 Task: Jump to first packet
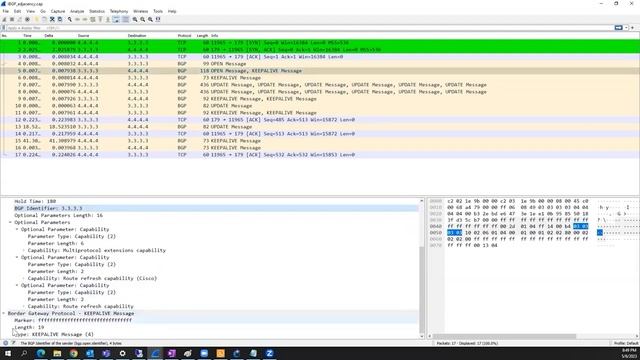[100, 19]
